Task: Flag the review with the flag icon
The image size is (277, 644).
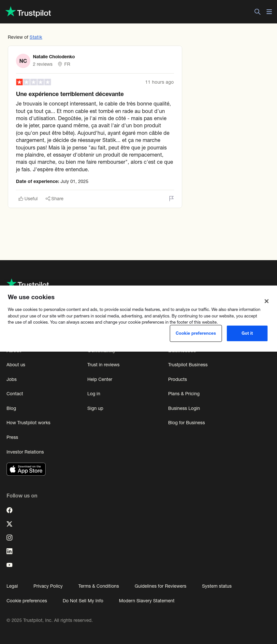Action: coord(171,199)
